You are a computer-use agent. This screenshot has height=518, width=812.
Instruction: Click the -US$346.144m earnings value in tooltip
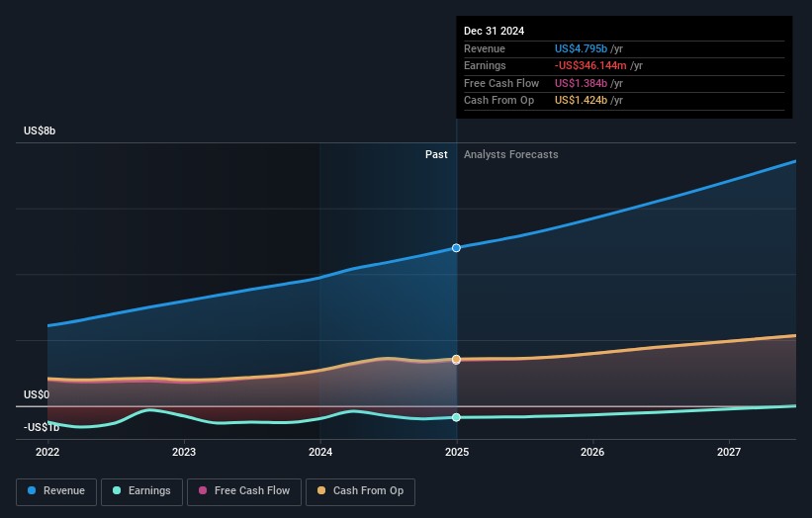click(x=590, y=66)
